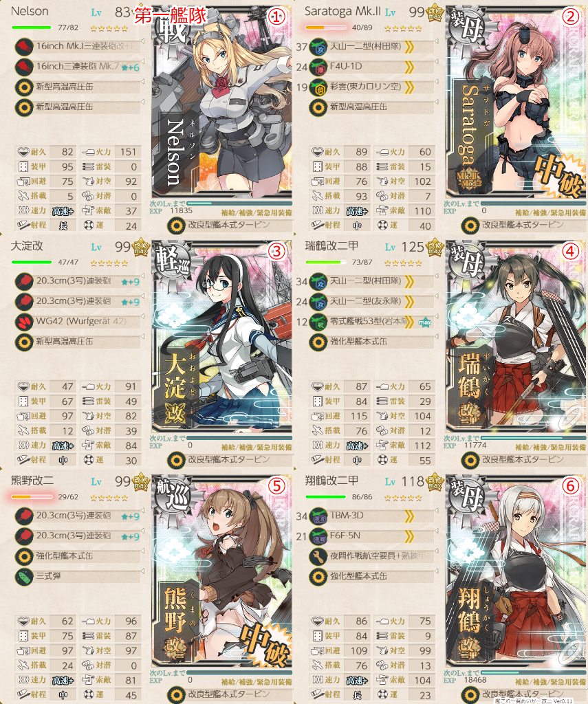Click the F4U-1D fighter-bomber icon
Viewport: 588px width, 704px height.
click(x=318, y=67)
